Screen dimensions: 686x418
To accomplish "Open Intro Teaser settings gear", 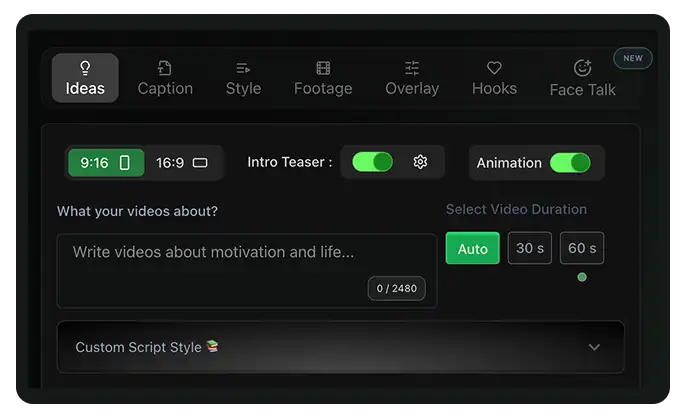I will (x=420, y=162).
